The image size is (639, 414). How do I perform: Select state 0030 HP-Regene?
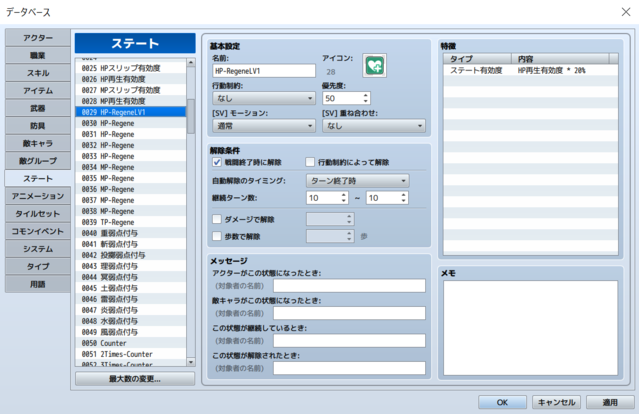click(131, 123)
